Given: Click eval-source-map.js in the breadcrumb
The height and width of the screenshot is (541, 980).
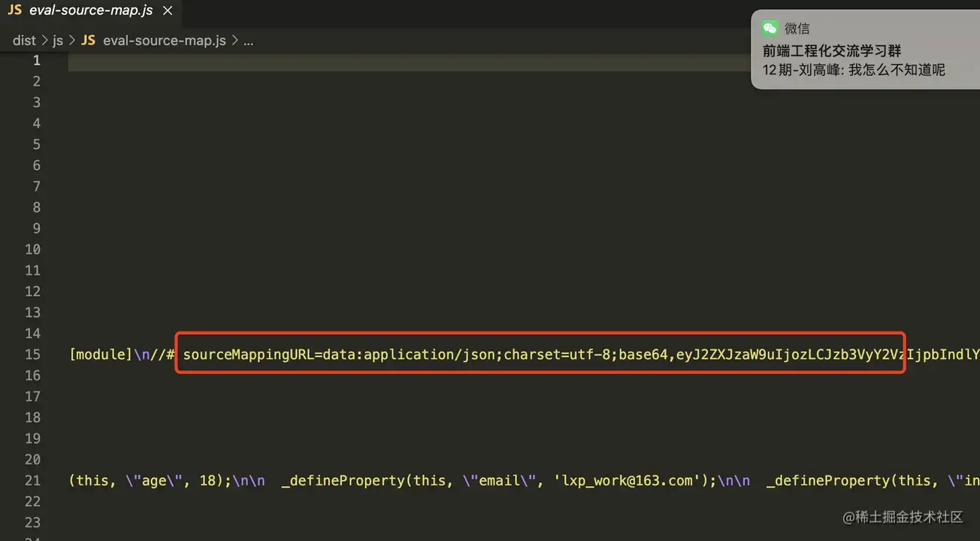Looking at the screenshot, I should coord(164,41).
